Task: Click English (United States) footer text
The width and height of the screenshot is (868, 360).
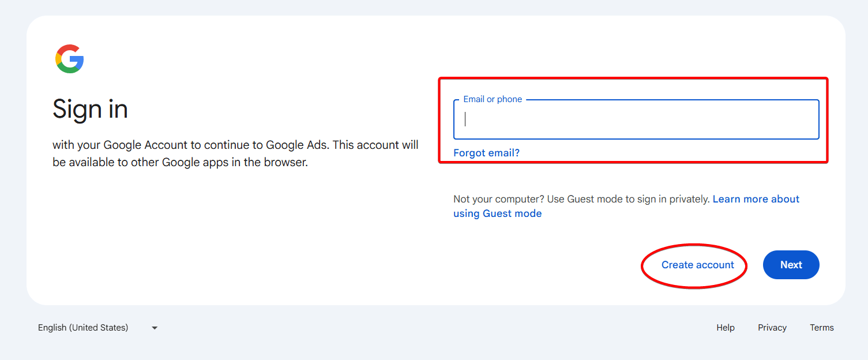Action: point(83,327)
